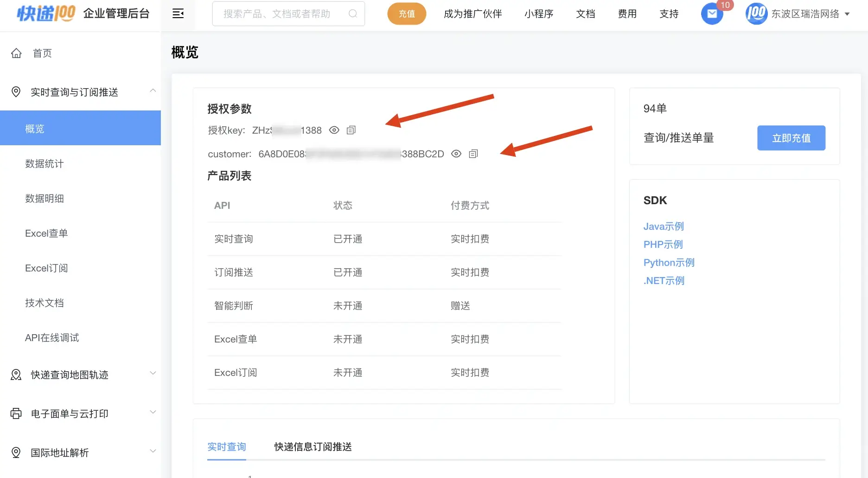Show the full customer ID with eye icon
868x478 pixels.
click(x=456, y=154)
